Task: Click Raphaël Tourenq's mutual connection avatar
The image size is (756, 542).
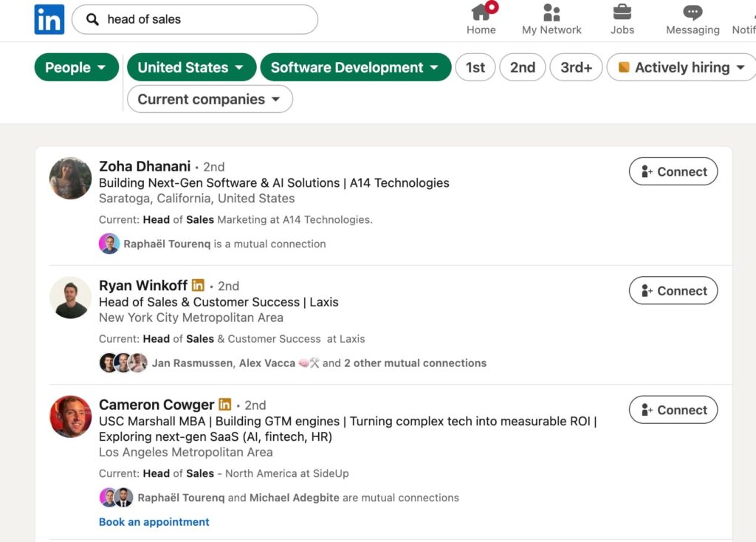Action: coord(109,244)
